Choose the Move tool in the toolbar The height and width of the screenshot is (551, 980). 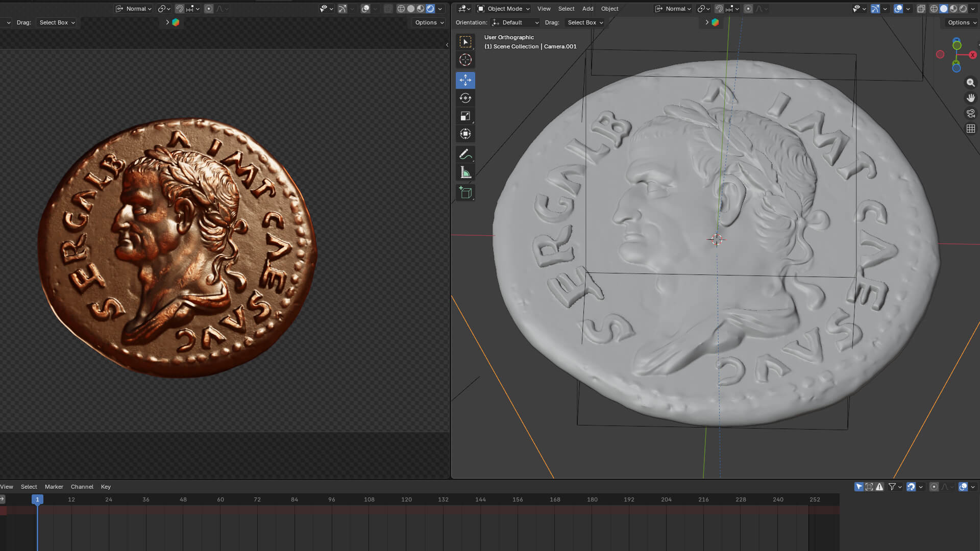465,80
